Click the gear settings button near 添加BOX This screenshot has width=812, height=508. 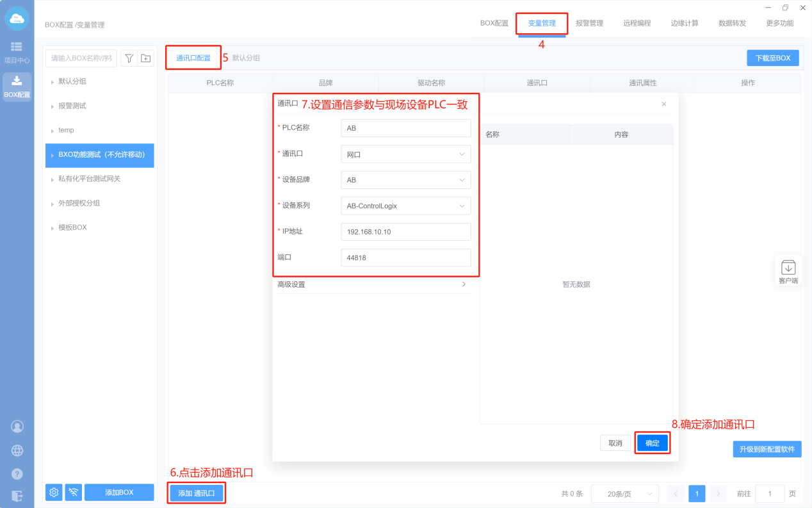click(x=54, y=492)
